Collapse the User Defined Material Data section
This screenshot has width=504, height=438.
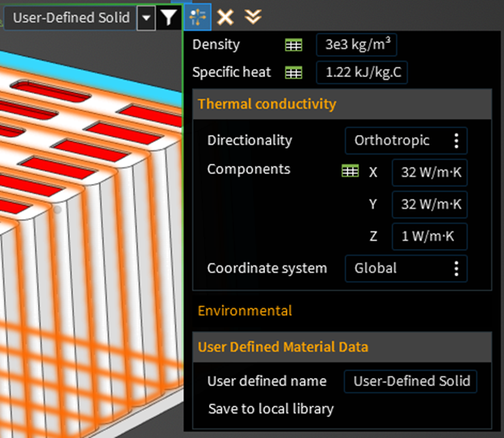tap(342, 347)
